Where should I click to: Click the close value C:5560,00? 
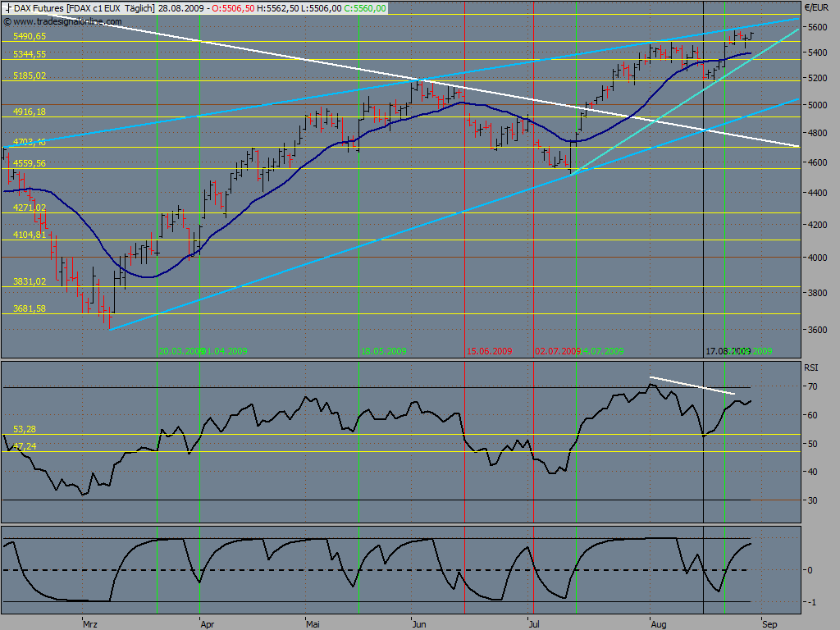(x=365, y=8)
